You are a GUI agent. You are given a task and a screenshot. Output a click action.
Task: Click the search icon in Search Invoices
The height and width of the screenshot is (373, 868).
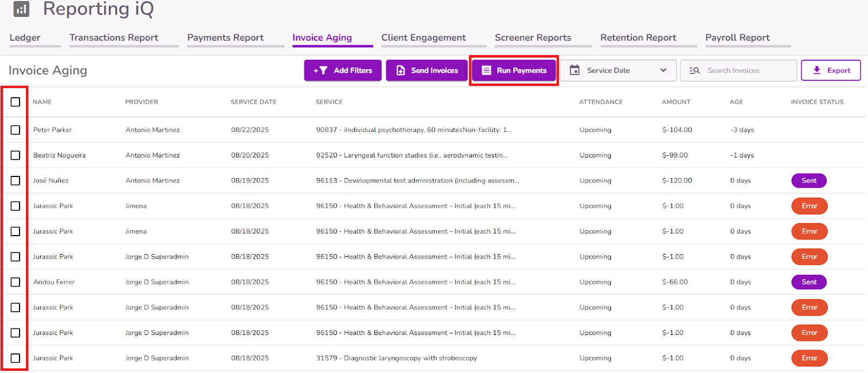click(x=694, y=71)
